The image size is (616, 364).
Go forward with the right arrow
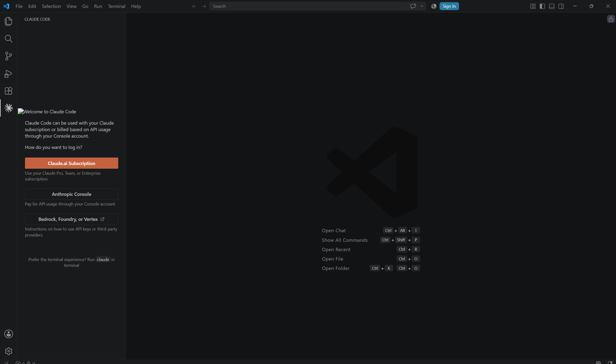coord(204,6)
